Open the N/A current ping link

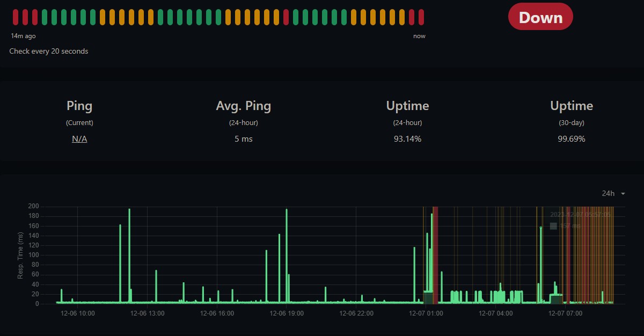pos(79,139)
